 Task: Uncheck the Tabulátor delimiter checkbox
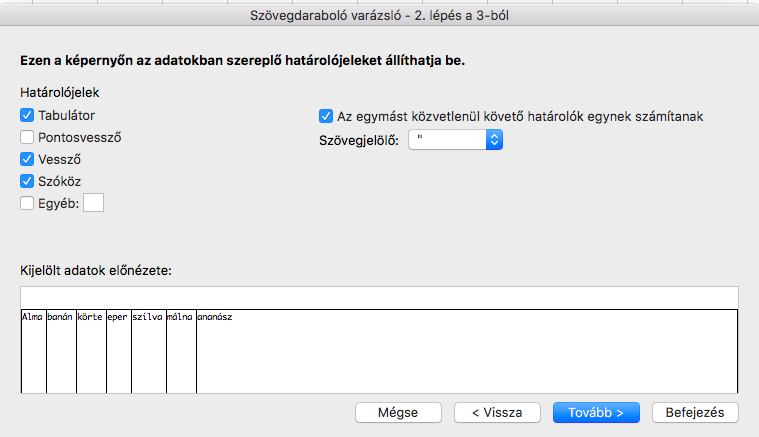[x=27, y=115]
